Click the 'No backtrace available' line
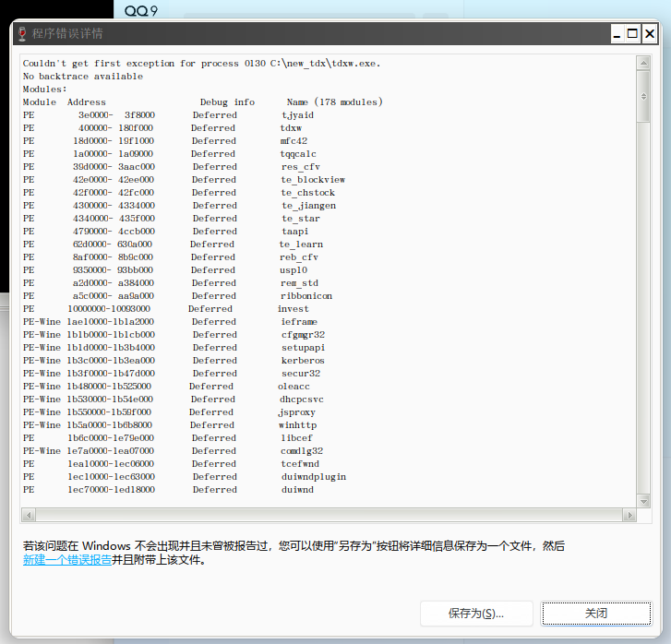671x644 pixels. tap(83, 77)
